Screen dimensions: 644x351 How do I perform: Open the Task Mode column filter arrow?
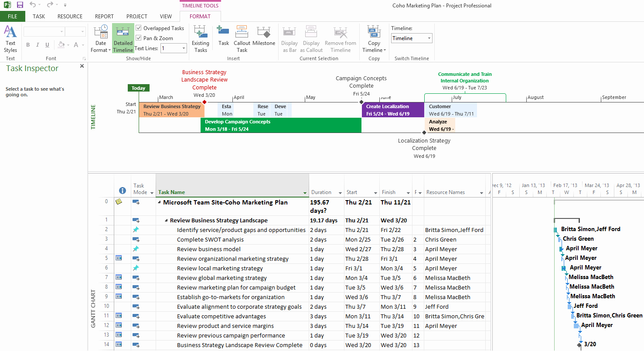152,193
